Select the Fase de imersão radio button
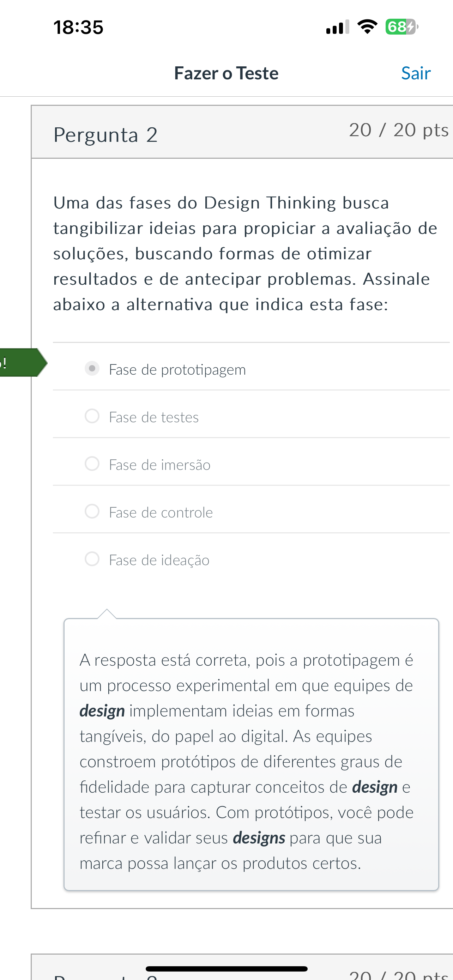453x980 pixels. coord(92,464)
